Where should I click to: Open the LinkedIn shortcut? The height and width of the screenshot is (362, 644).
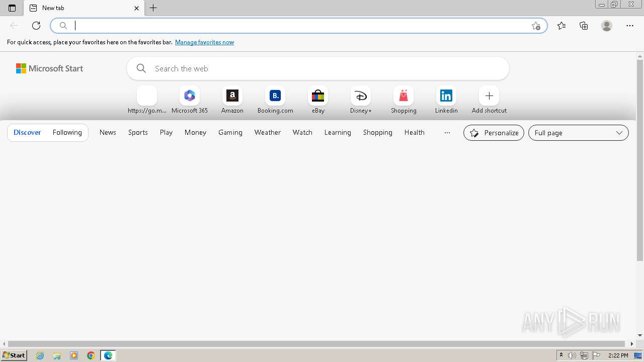(x=446, y=100)
